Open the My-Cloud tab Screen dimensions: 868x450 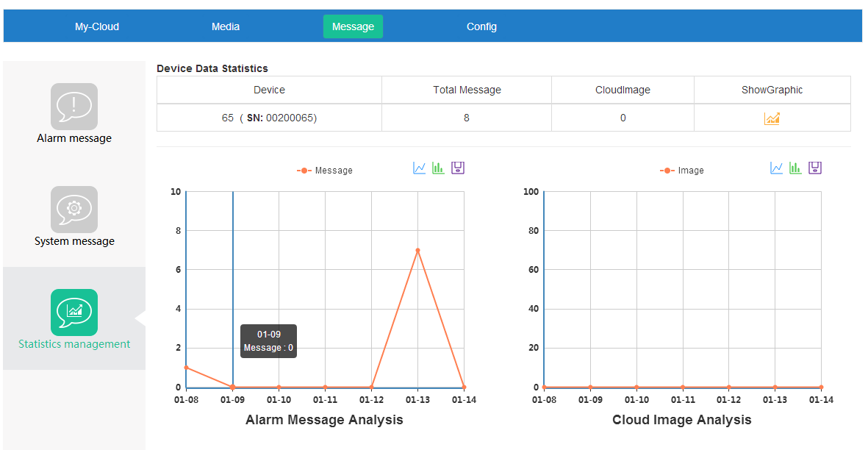point(97,26)
